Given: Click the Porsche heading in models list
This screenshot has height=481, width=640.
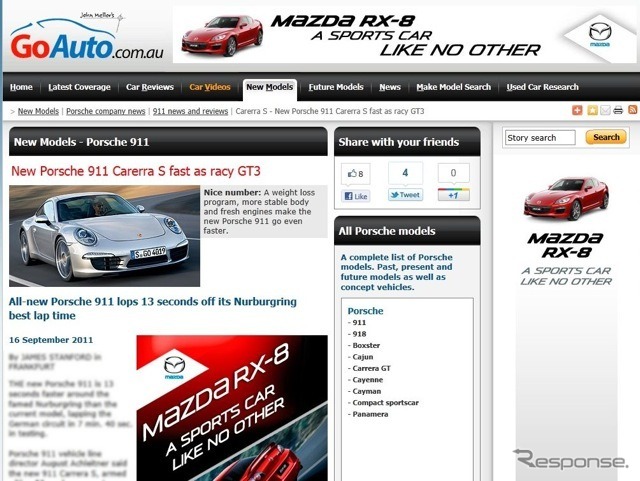Looking at the screenshot, I should [x=365, y=311].
